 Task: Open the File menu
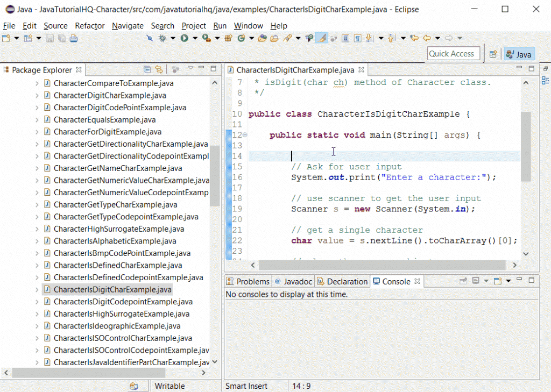point(9,26)
